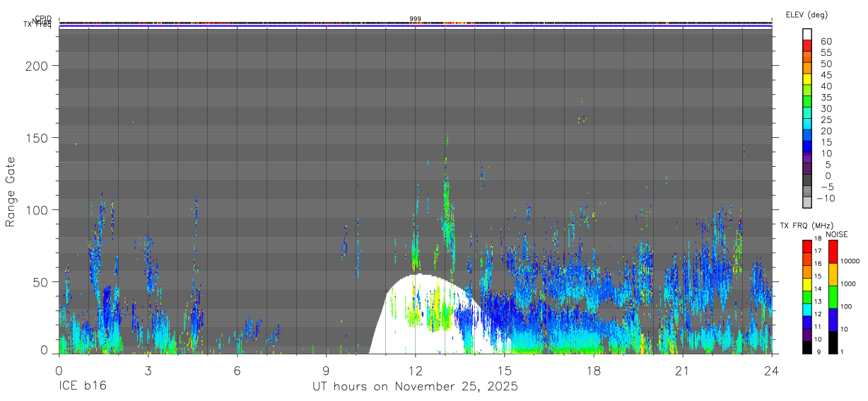The image size is (868, 401).
Task: Click the '60' label on the ELEV legend
Action: point(825,41)
